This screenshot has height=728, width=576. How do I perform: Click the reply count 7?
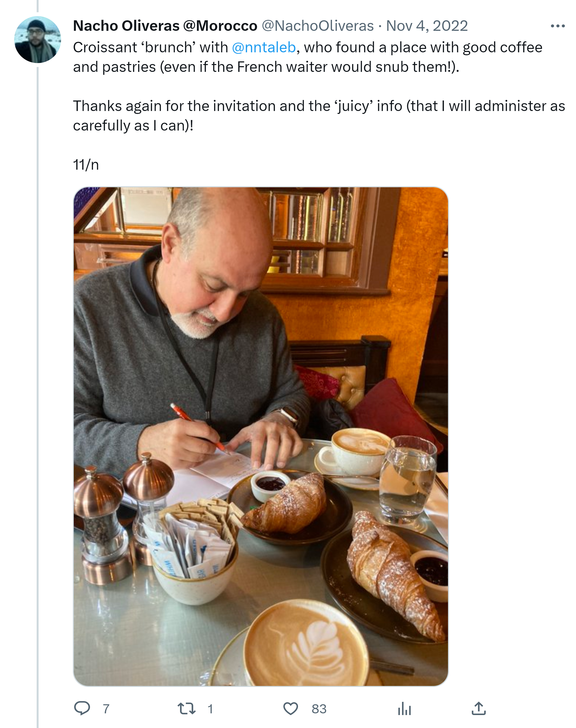pos(106,708)
